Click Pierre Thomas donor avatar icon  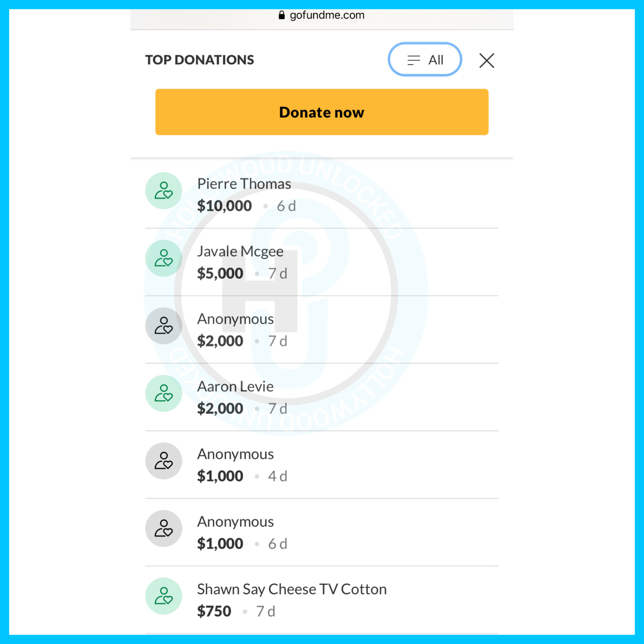[163, 191]
